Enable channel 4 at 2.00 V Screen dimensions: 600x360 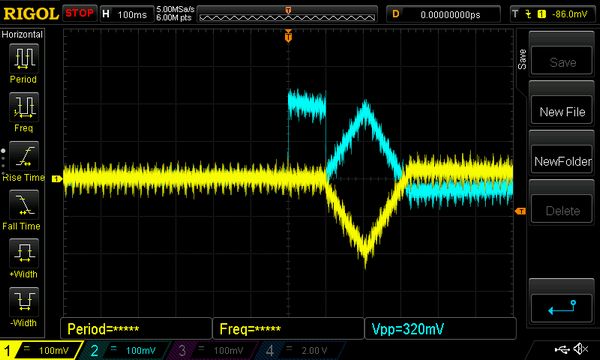point(298,350)
